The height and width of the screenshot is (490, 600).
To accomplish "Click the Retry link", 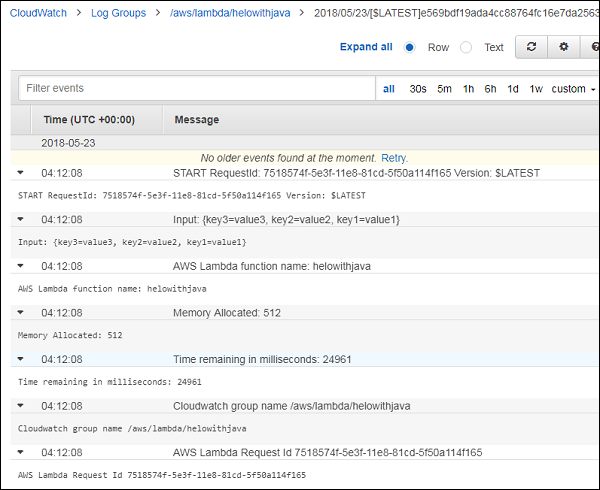I will pos(394,158).
